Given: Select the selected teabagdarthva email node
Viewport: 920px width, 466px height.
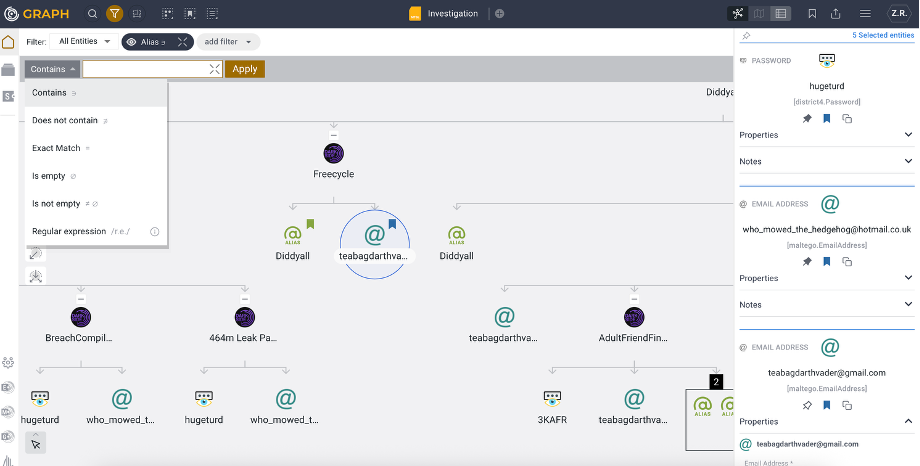Looking at the screenshot, I should [x=375, y=244].
